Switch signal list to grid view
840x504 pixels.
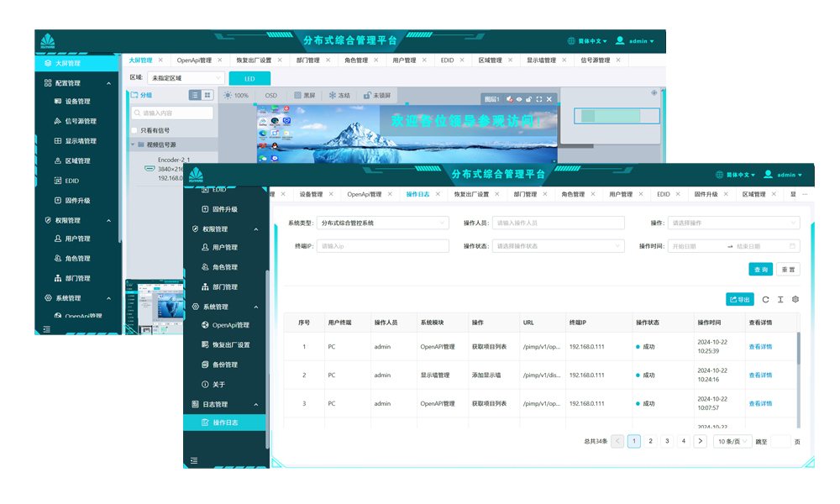(207, 96)
